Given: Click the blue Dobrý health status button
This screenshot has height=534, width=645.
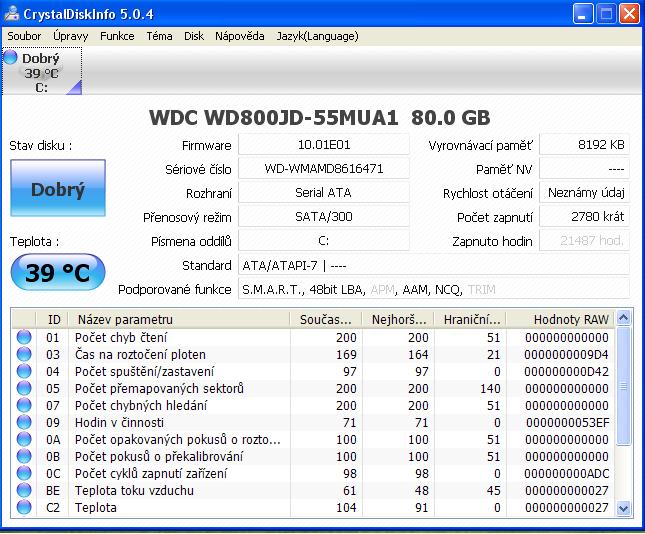Looking at the screenshot, I should 58,188.
